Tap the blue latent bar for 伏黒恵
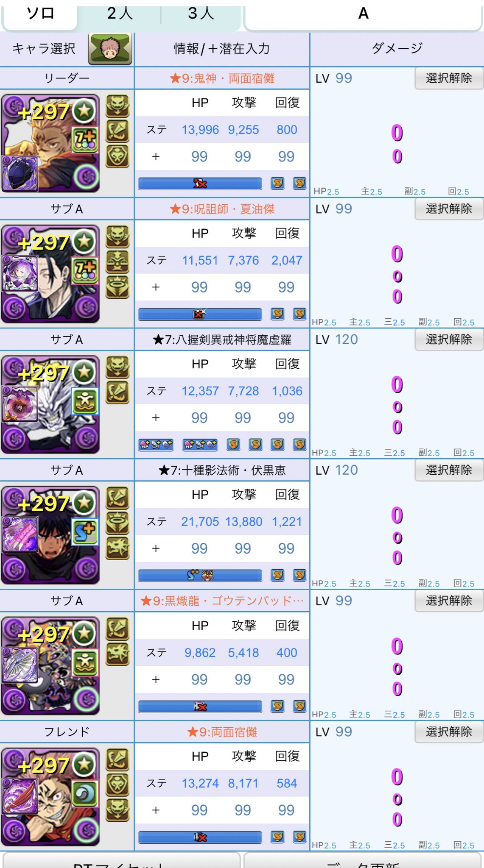 pyautogui.click(x=200, y=575)
